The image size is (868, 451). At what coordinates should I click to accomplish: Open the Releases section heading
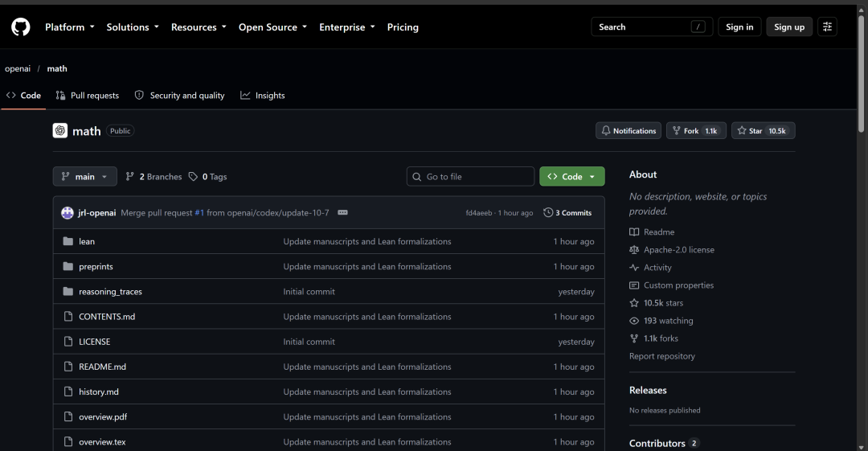coord(648,390)
